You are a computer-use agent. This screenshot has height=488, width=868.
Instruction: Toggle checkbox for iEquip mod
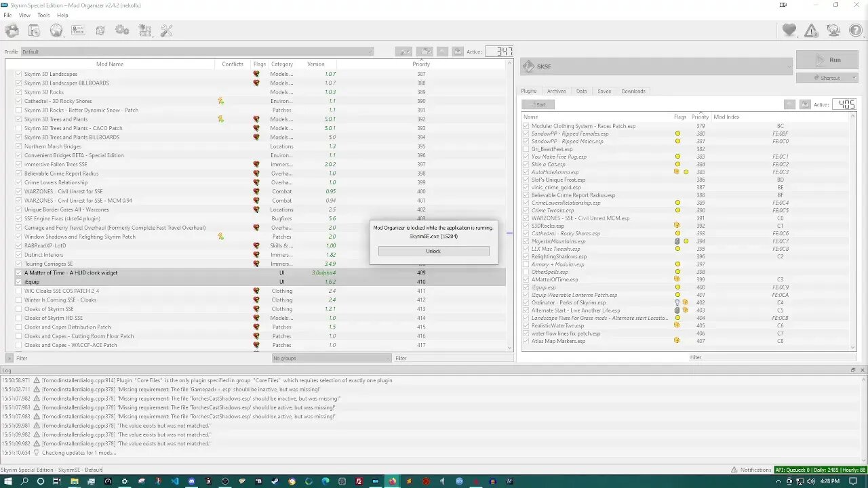click(19, 282)
